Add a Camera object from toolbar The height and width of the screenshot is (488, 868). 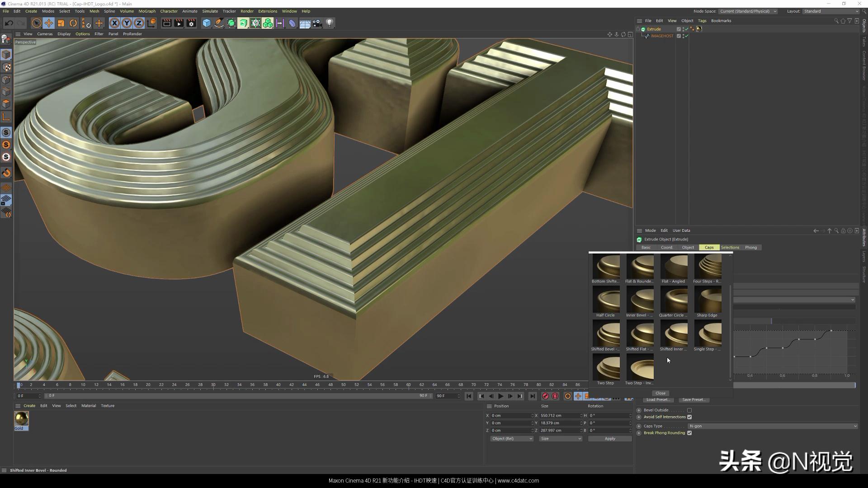(x=317, y=23)
